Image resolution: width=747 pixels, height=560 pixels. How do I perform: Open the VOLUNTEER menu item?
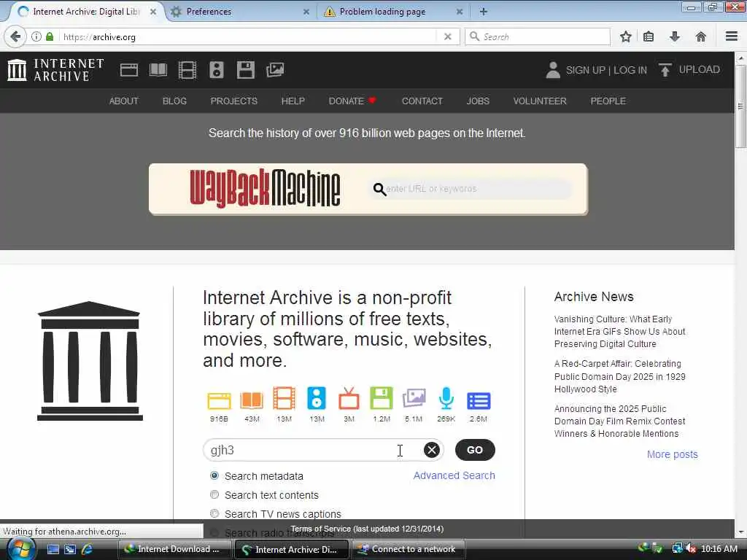tap(540, 101)
